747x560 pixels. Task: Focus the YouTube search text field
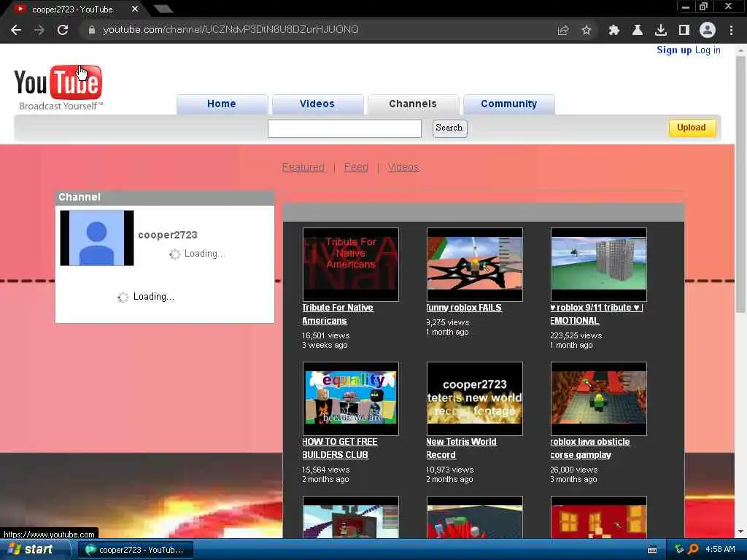click(344, 128)
